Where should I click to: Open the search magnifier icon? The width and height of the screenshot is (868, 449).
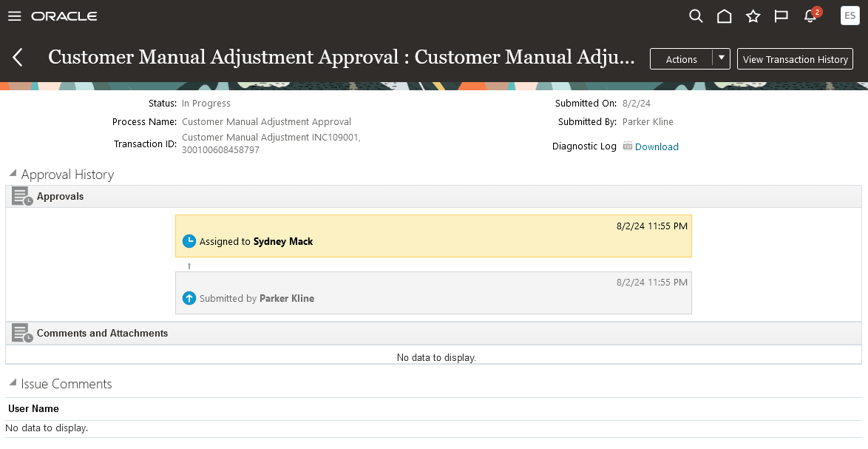(696, 16)
